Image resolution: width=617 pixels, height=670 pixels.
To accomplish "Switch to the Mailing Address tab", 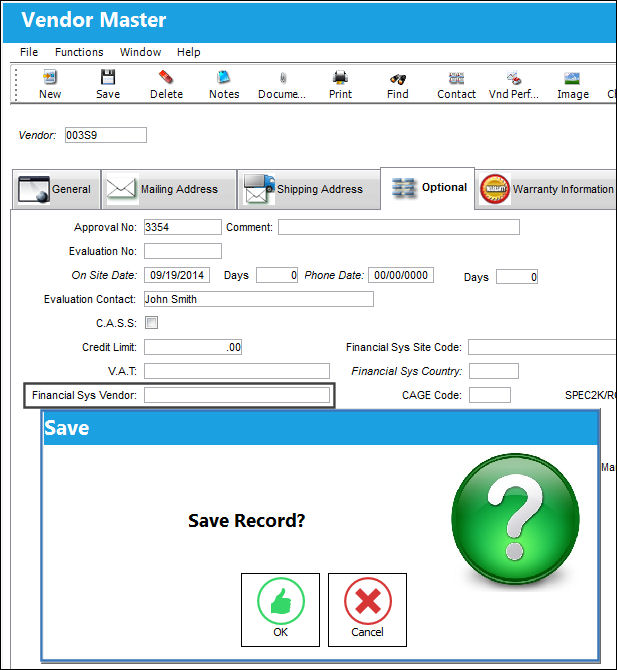I will (169, 189).
